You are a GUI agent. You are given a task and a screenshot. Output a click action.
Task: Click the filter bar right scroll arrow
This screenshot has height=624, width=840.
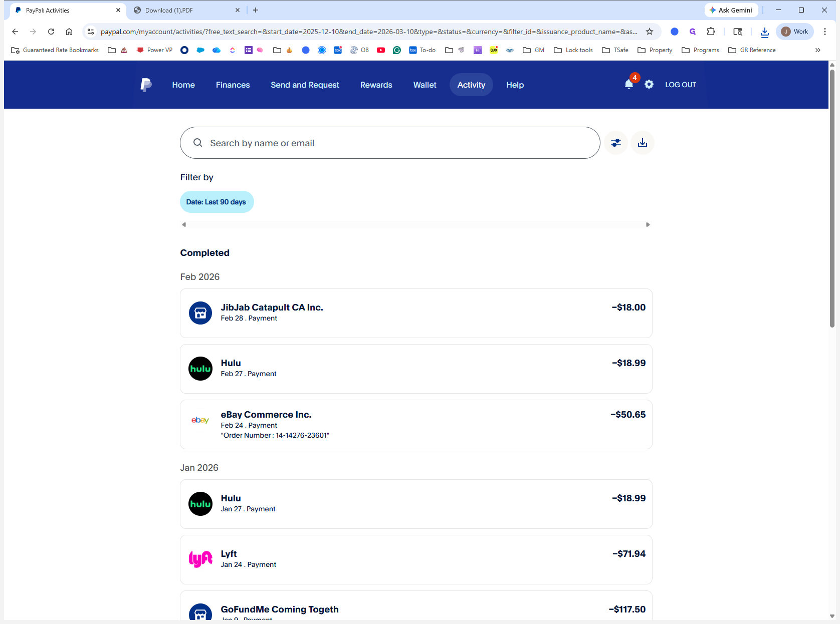648,224
